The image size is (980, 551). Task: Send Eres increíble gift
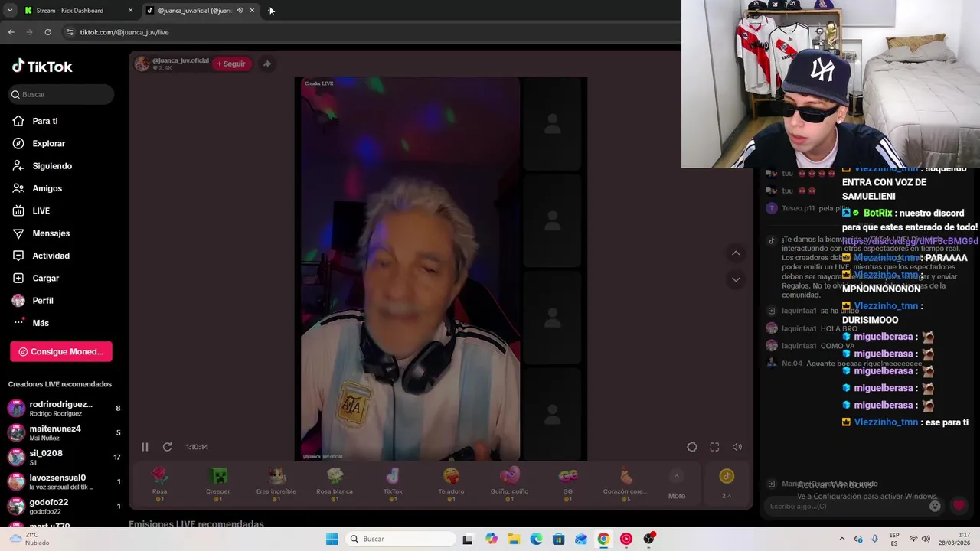[x=276, y=484]
